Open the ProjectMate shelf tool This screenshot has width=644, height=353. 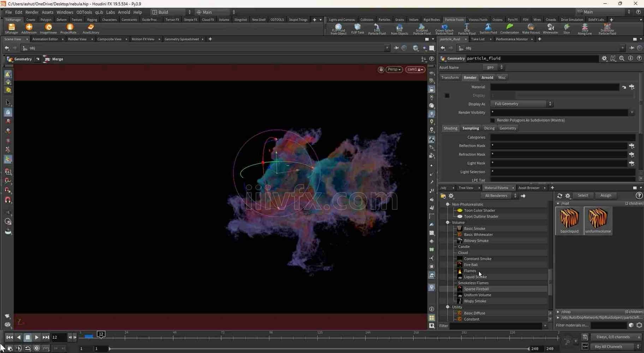click(68, 29)
